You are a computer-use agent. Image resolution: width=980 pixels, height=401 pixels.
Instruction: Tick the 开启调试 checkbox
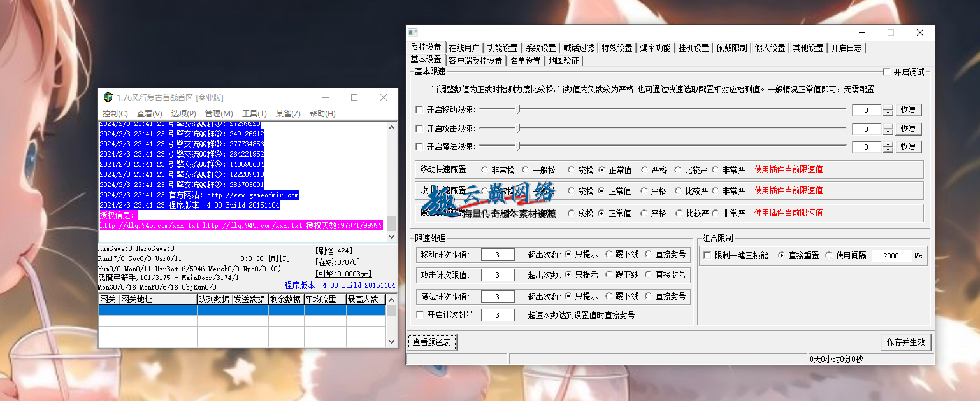click(x=886, y=73)
